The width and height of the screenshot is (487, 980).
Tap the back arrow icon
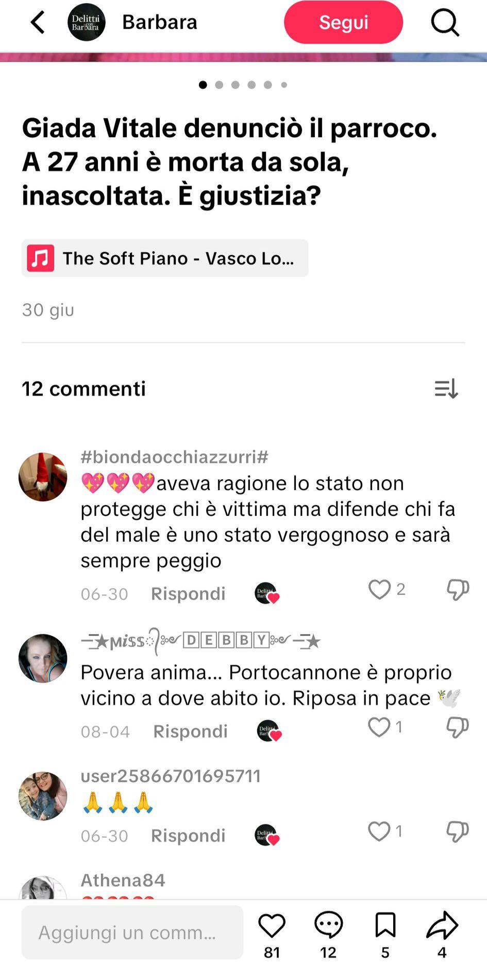[x=38, y=22]
